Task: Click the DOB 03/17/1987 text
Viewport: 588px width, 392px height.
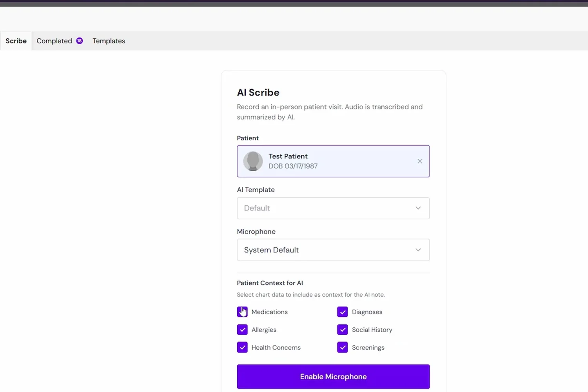Action: coord(293,166)
